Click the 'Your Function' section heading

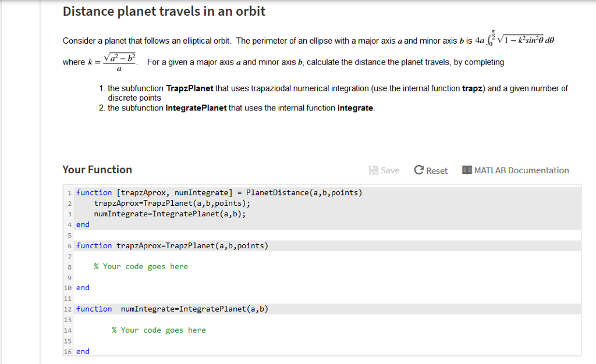pos(97,169)
